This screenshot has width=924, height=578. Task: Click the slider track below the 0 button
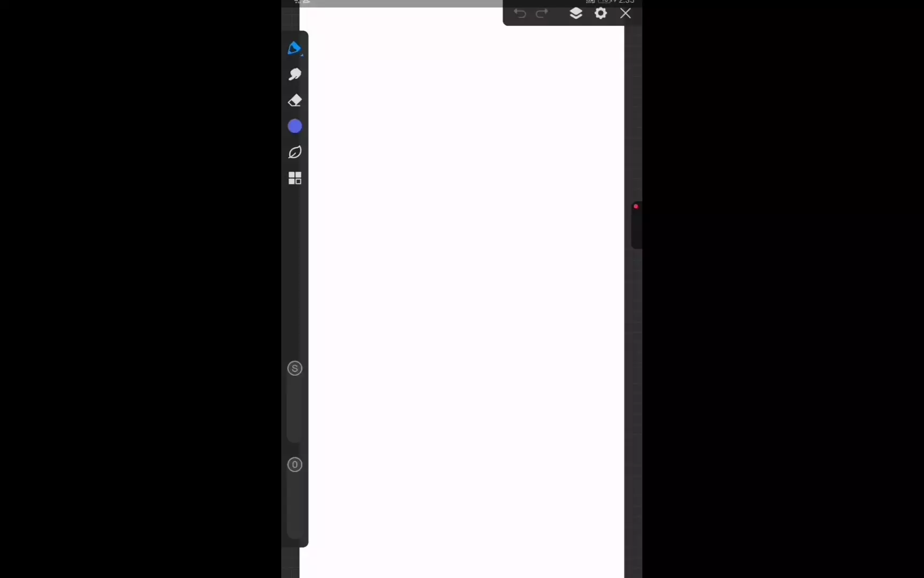click(295, 506)
